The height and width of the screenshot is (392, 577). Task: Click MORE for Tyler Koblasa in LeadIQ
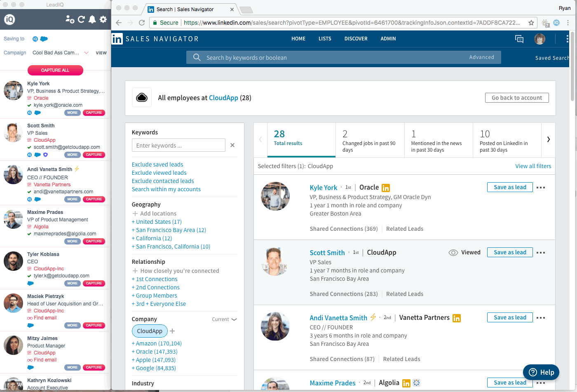(x=73, y=283)
